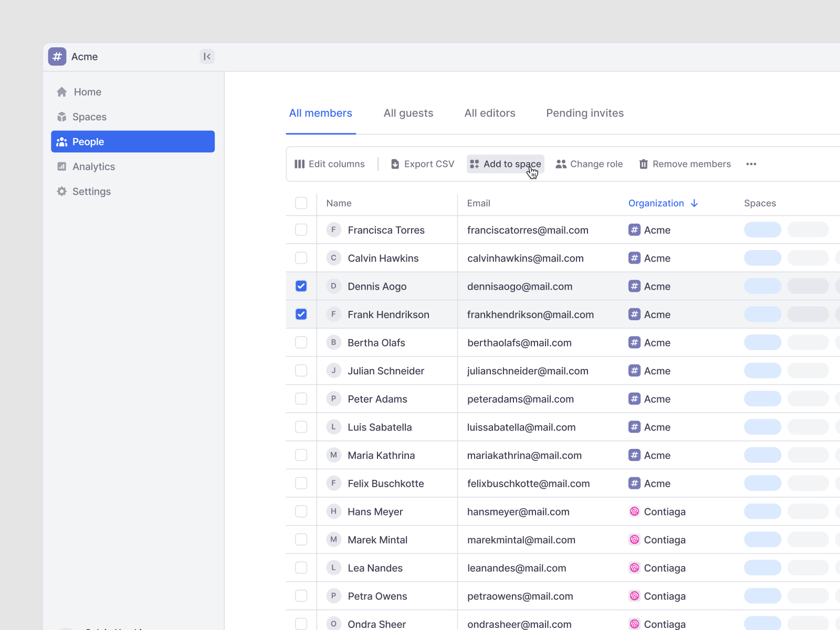This screenshot has width=840, height=630.
Task: Toggle the select-all checkbox in the header
Action: pyautogui.click(x=301, y=203)
